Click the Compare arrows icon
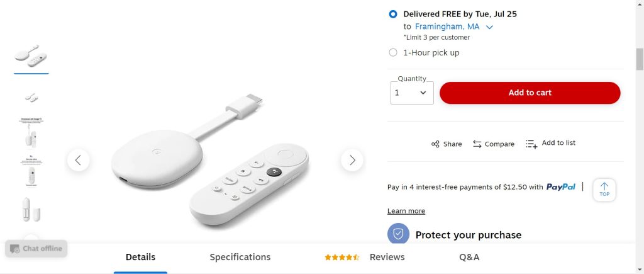This screenshot has width=644, height=274. point(477,144)
